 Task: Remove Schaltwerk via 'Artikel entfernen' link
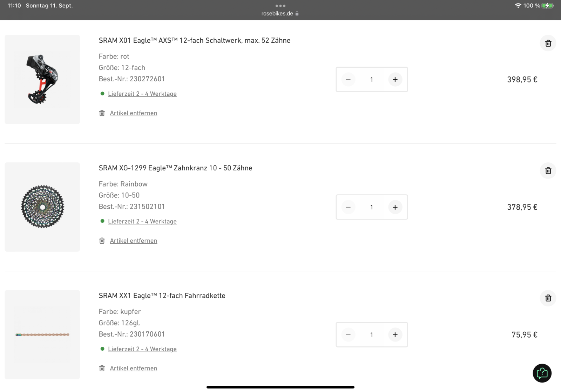pyautogui.click(x=133, y=113)
